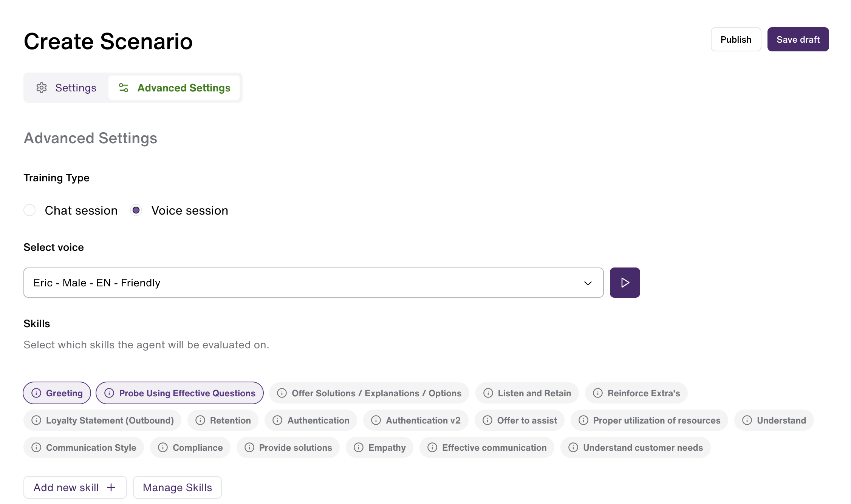The height and width of the screenshot is (504, 851).
Task: Enable the Authentication v2 skill chip
Action: tap(416, 420)
